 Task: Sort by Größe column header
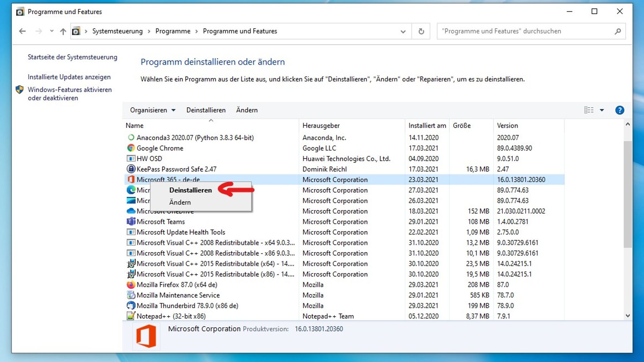[471, 126]
